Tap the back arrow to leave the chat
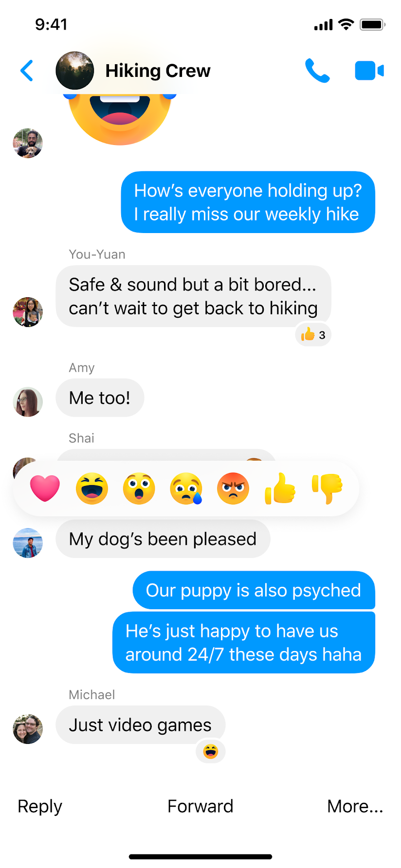This screenshot has height=868, width=401. pyautogui.click(x=27, y=71)
